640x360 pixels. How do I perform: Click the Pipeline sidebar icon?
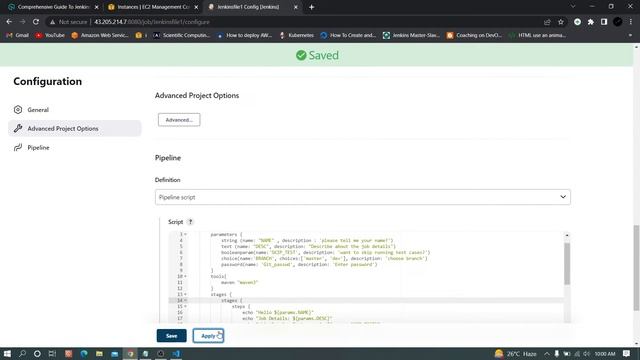(18, 147)
